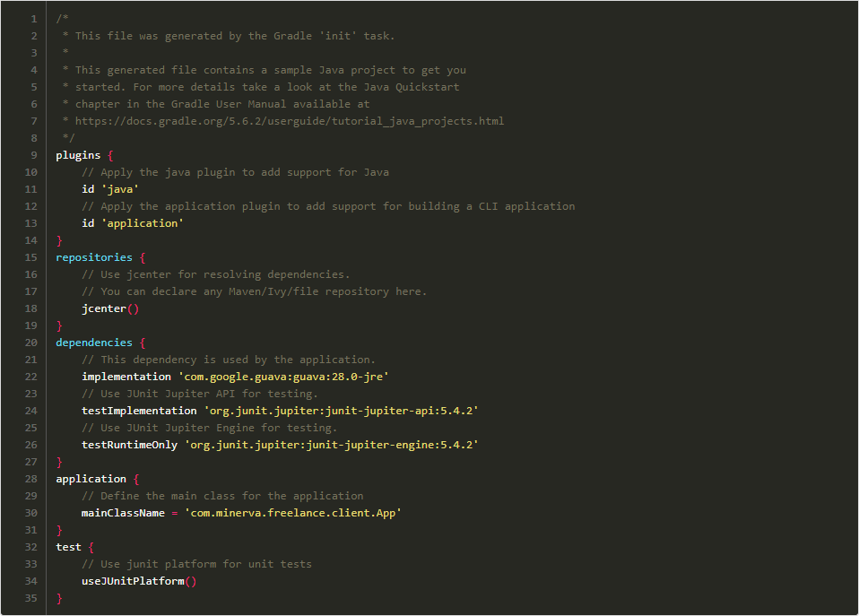The height and width of the screenshot is (616, 859).
Task: Click the 'test' block keyword
Action: (x=68, y=547)
